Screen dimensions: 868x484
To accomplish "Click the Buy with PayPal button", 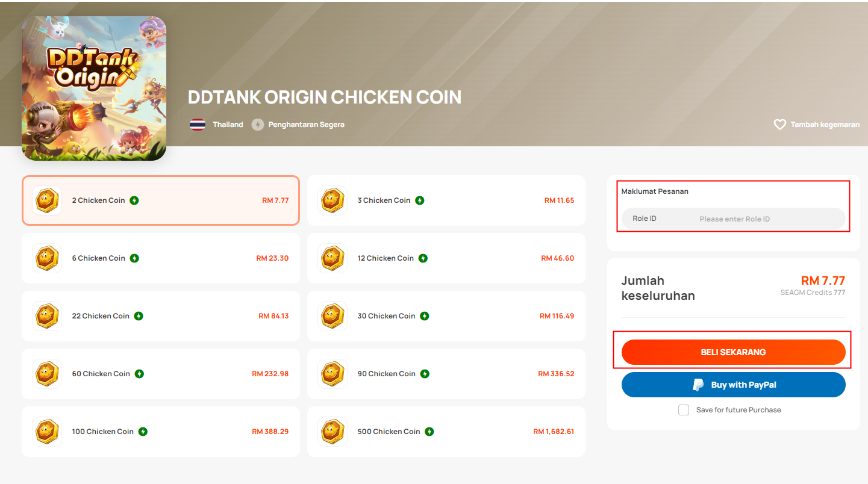I will 734,385.
